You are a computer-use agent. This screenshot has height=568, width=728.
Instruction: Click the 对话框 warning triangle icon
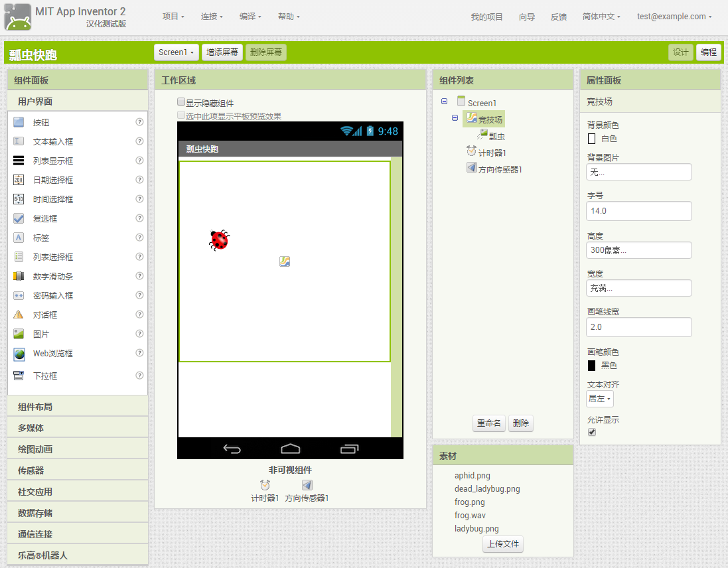coord(19,315)
